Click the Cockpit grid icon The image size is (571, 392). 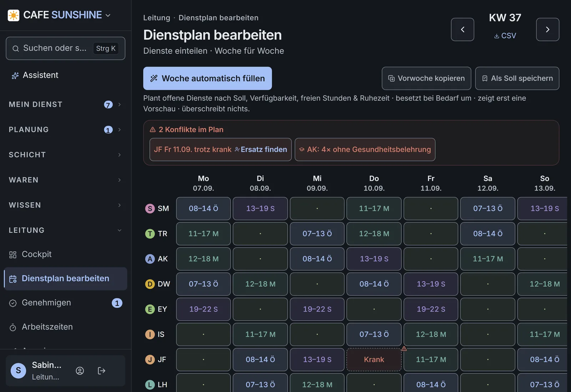[13, 255]
